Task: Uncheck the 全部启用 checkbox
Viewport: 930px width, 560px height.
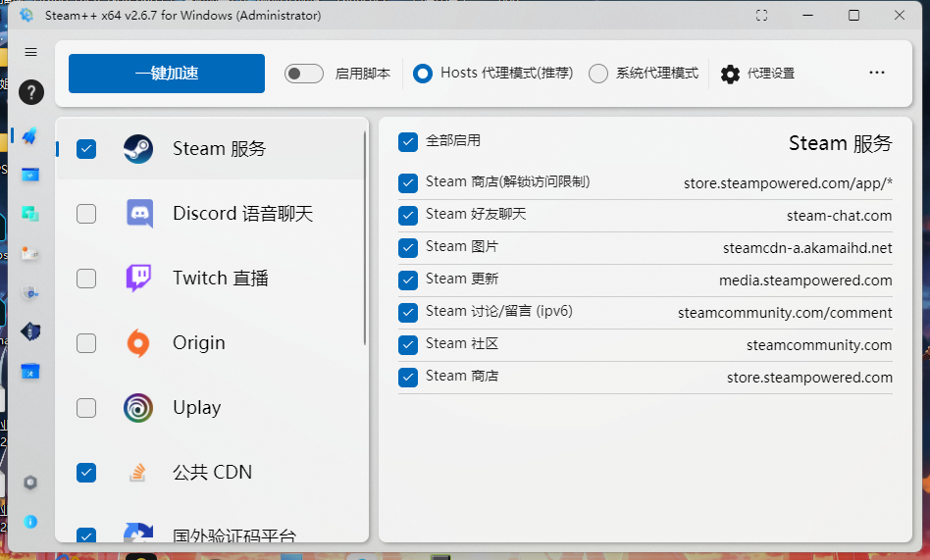Action: pyautogui.click(x=408, y=142)
